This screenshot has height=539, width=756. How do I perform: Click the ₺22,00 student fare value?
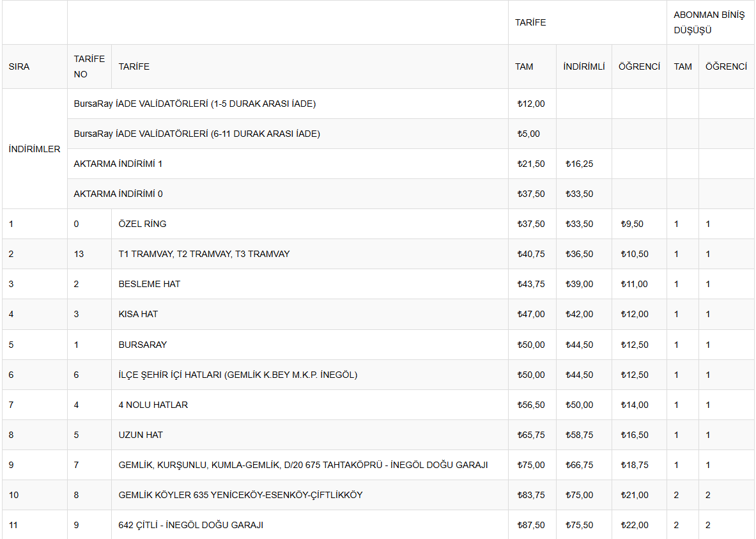pos(635,525)
